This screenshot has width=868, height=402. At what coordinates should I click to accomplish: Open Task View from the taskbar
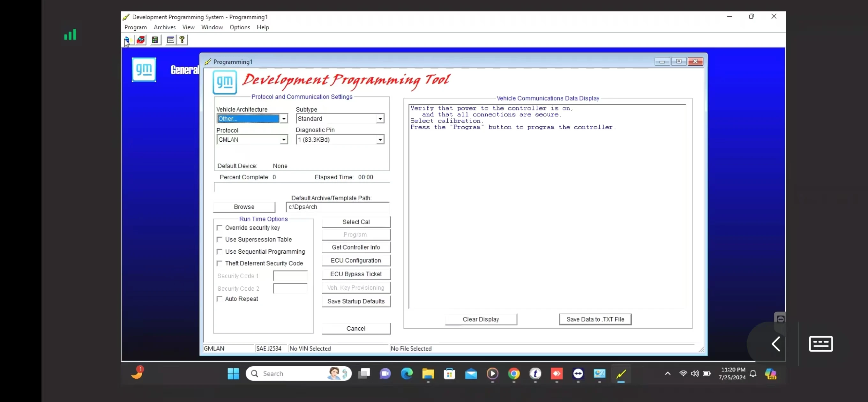(x=364, y=373)
